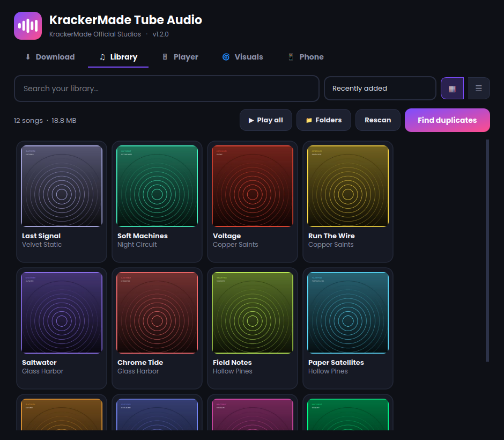Select Soft Machines album cover

[157, 186]
